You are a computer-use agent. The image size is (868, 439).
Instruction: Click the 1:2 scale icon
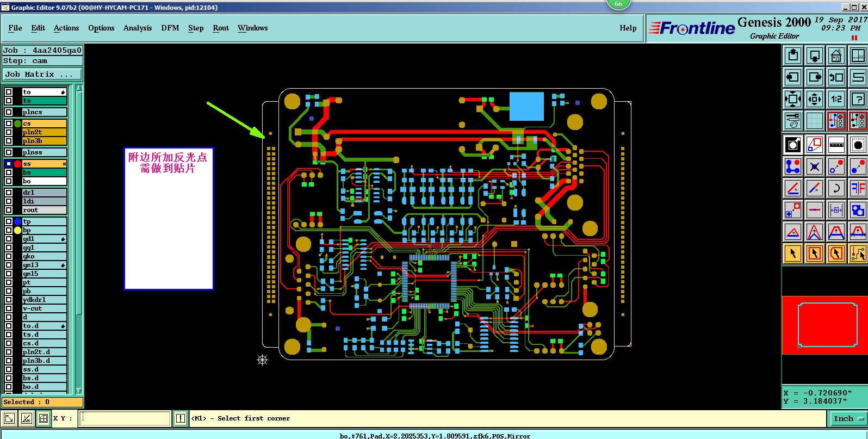[836, 99]
